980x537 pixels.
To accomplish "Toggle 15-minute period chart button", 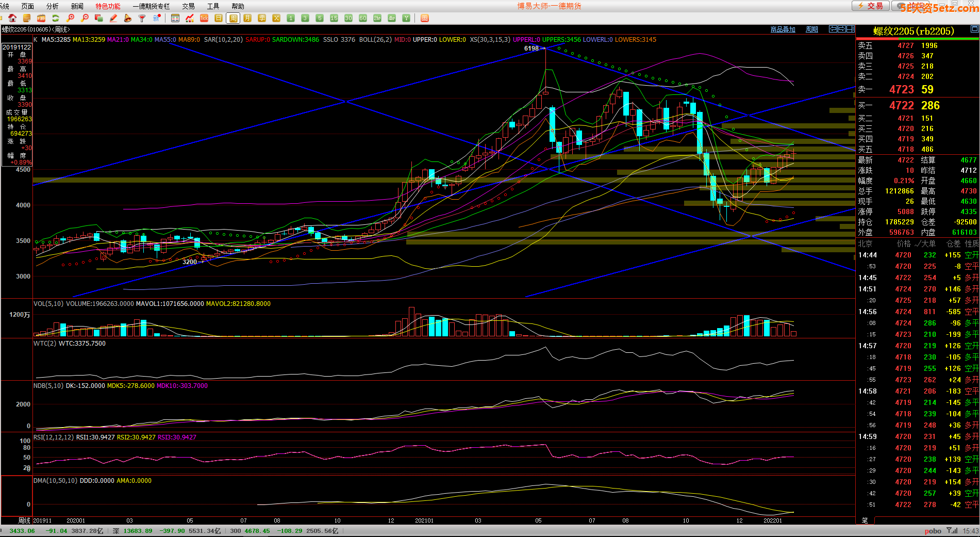I will (334, 18).
